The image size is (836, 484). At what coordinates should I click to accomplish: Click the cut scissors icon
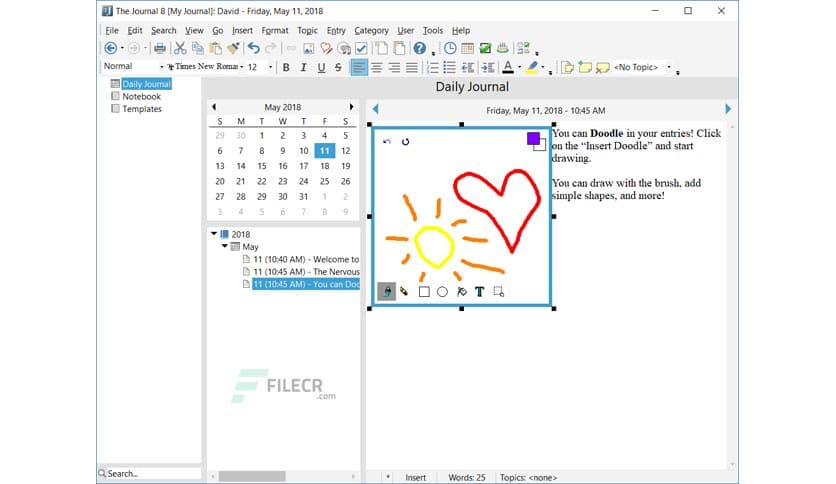(x=181, y=48)
